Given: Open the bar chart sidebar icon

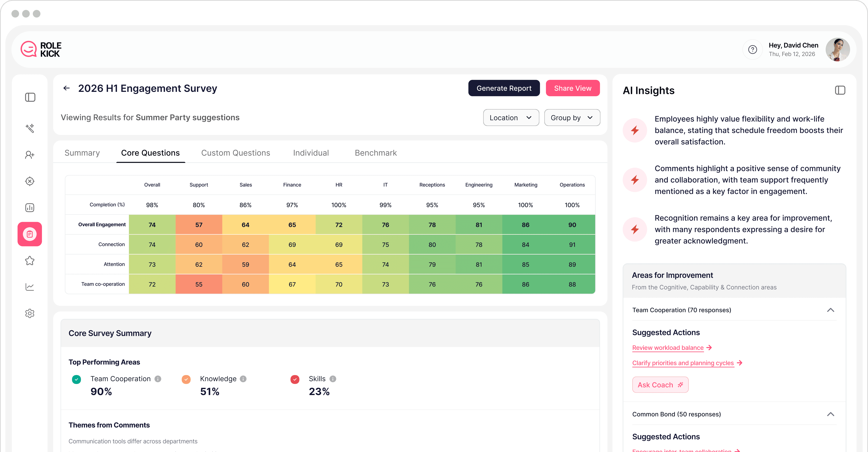Looking at the screenshot, I should [30, 208].
